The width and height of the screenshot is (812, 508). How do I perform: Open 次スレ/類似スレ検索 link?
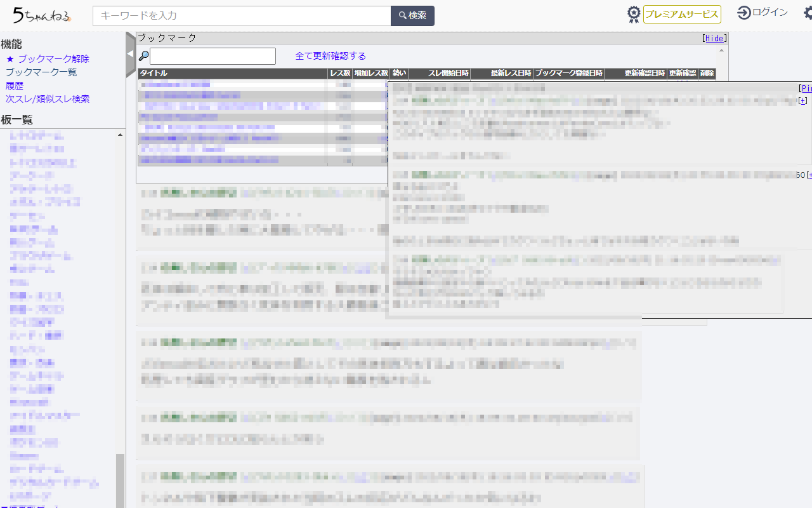click(x=48, y=99)
